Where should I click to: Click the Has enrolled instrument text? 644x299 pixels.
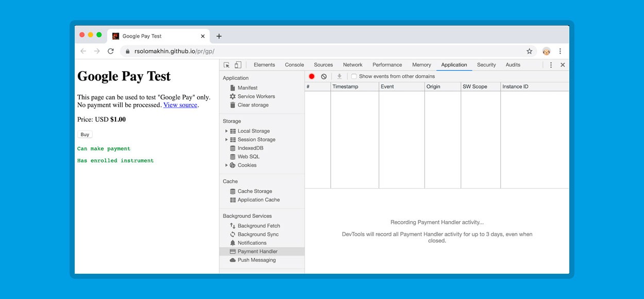click(115, 160)
